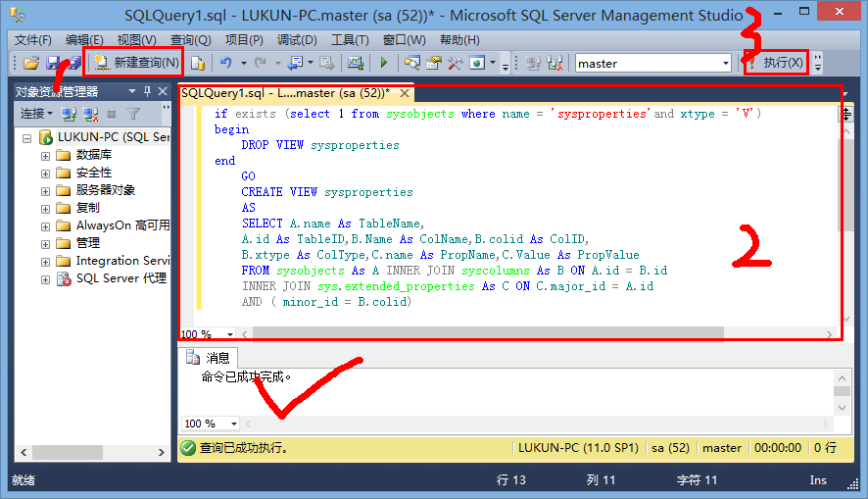Click the copy/paste document icon in toolbar

click(x=198, y=63)
